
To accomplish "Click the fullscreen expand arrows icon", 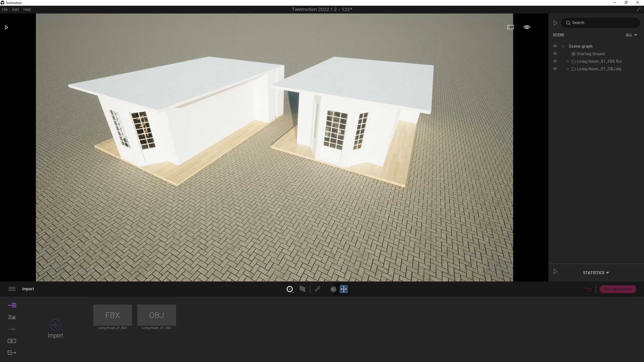I will tap(639, 9).
